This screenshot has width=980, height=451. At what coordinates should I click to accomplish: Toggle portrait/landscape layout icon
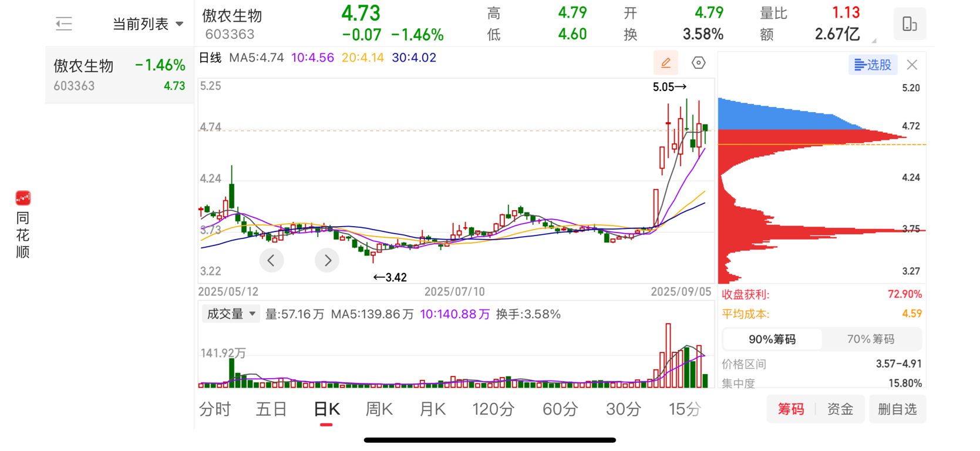click(x=910, y=24)
